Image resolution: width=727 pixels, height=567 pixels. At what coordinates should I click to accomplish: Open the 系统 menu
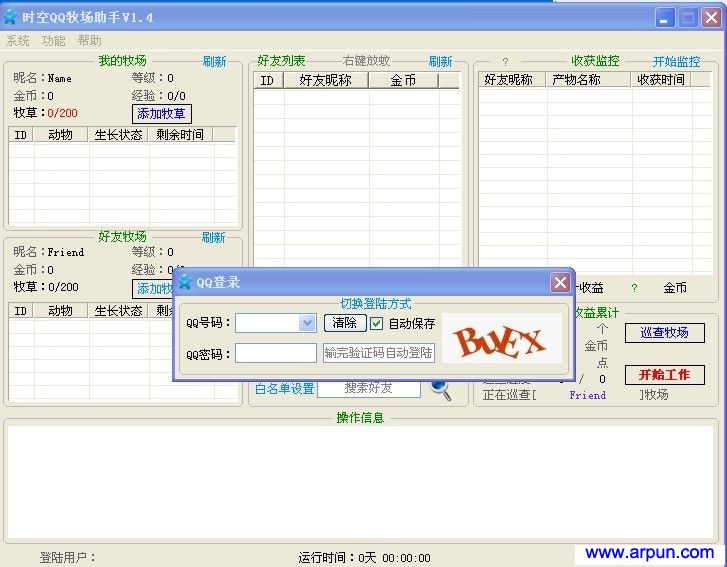[x=18, y=41]
